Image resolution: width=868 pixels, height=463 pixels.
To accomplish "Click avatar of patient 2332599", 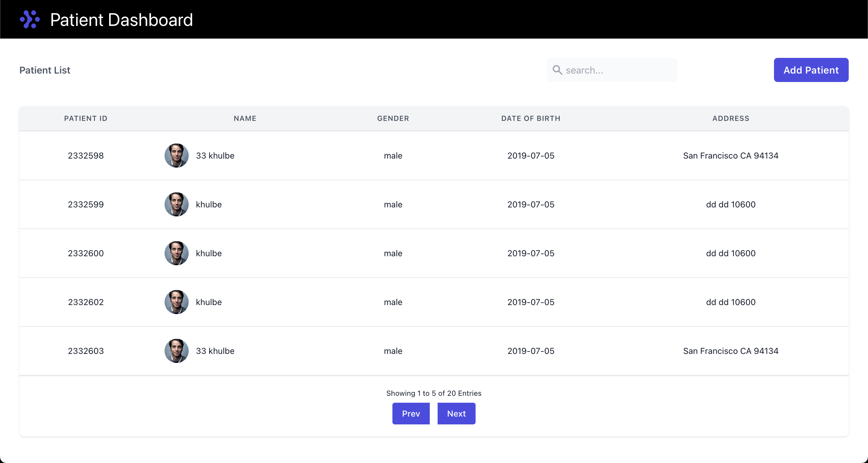I will (x=176, y=204).
